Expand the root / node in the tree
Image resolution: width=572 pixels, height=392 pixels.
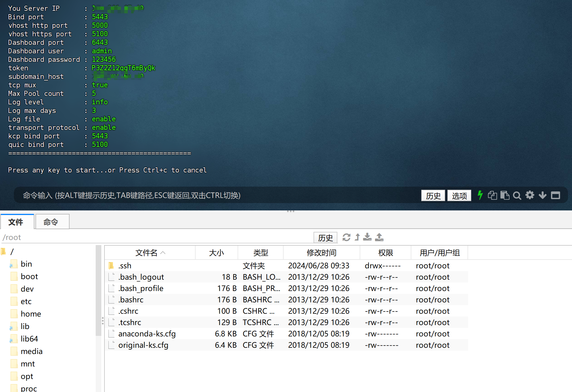(12, 251)
